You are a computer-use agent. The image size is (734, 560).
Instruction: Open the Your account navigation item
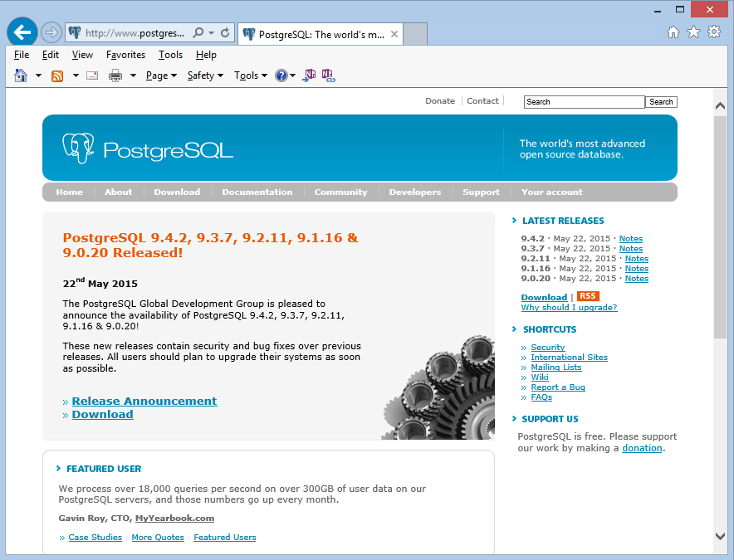coord(552,192)
